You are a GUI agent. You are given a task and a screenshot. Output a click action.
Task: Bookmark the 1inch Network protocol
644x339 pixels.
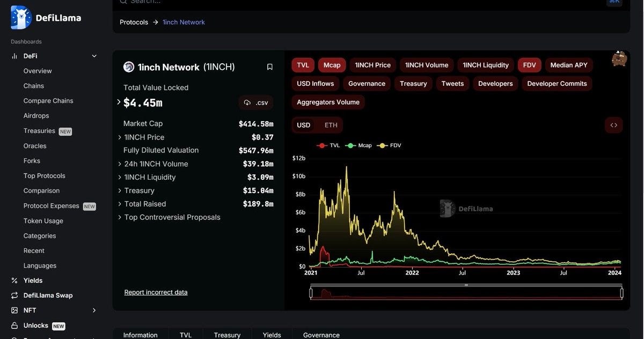coord(270,67)
